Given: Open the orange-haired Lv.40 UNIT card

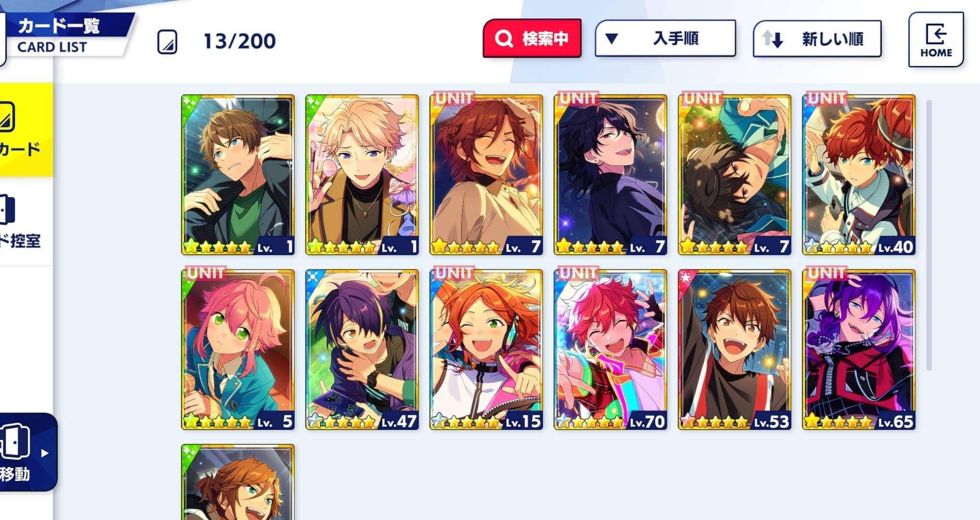Looking at the screenshot, I should click(x=859, y=175).
